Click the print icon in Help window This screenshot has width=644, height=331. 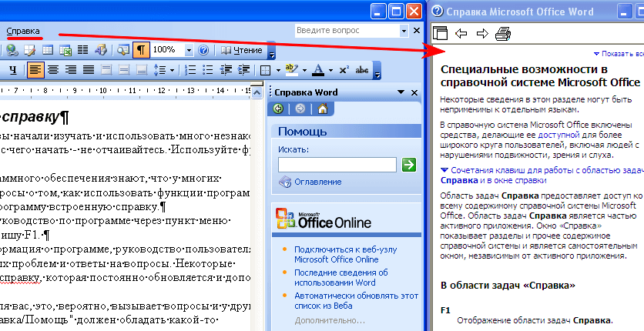click(503, 32)
